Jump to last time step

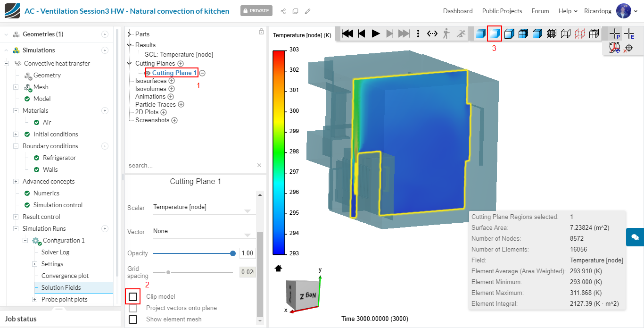click(x=404, y=34)
